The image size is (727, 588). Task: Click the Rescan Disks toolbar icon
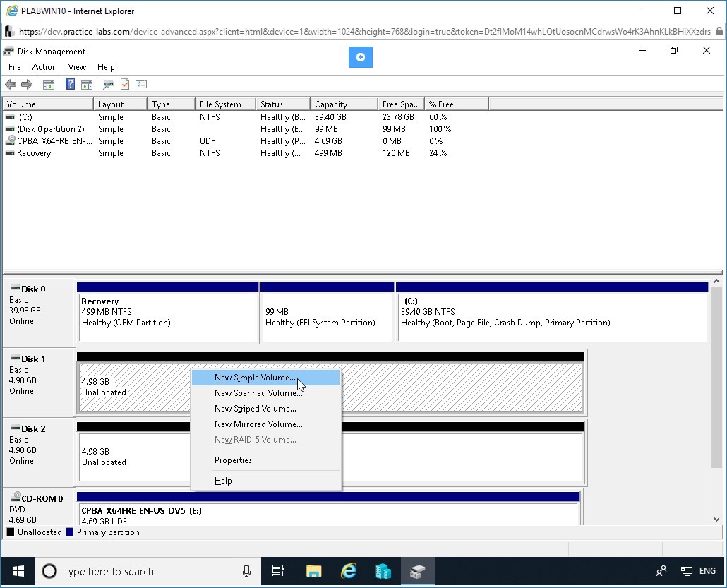(109, 85)
